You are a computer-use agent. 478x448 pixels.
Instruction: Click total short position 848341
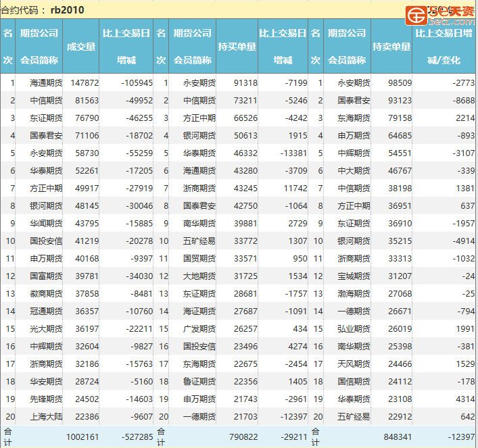[x=398, y=437]
